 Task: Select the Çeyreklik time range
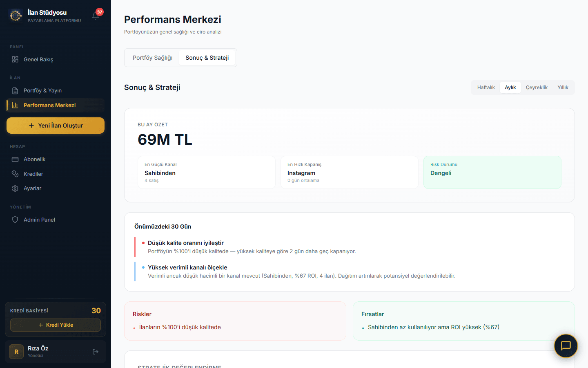[537, 88]
